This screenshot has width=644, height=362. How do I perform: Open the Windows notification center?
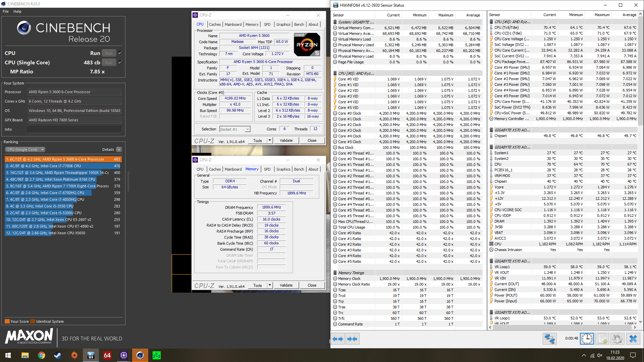point(633,355)
